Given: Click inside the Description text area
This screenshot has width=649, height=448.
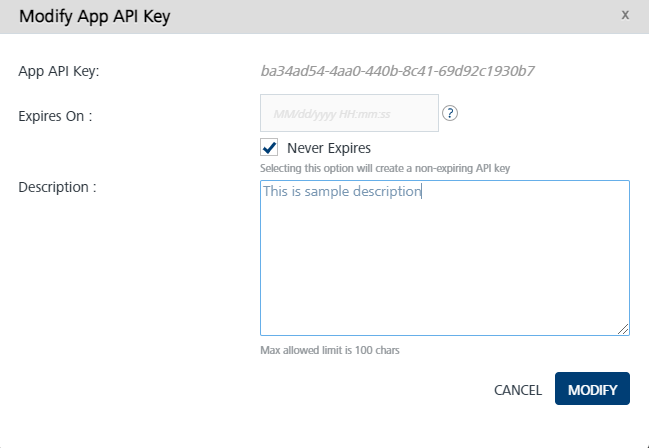Looking at the screenshot, I should (x=444, y=258).
